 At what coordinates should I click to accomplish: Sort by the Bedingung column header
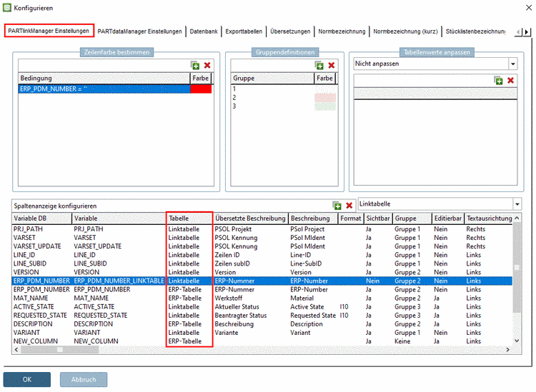coord(104,79)
